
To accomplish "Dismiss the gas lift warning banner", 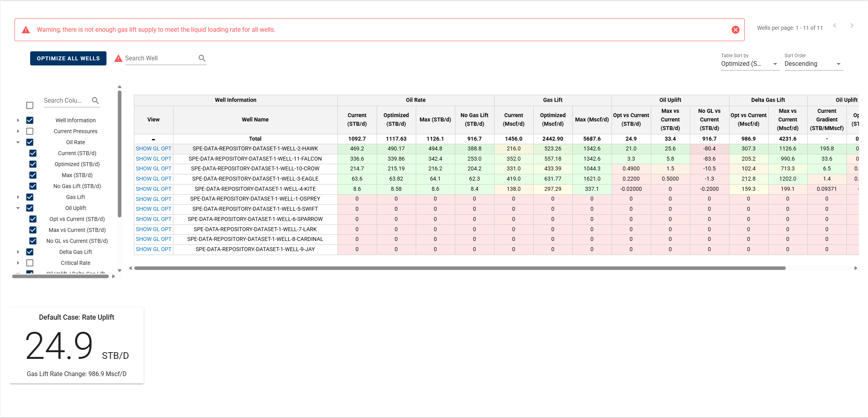I will tap(735, 30).
